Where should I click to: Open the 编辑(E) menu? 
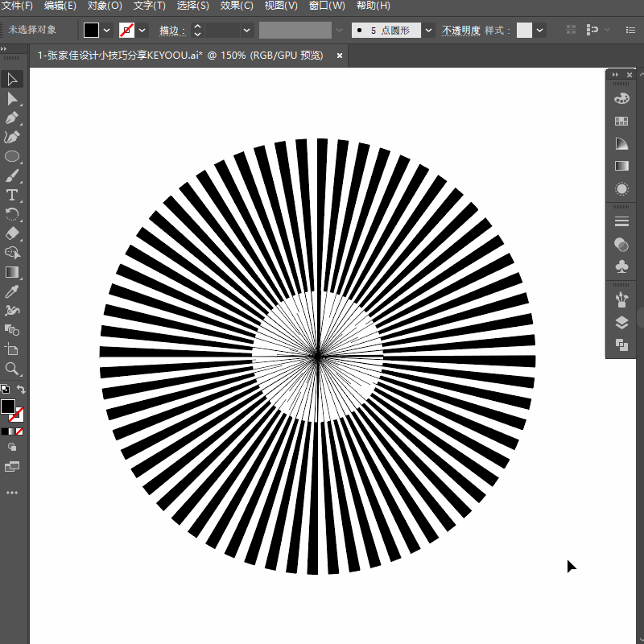[60, 6]
